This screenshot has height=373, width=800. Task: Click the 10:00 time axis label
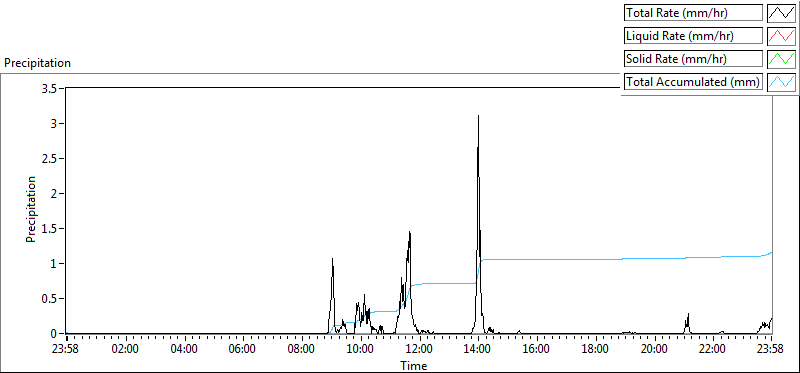[x=361, y=350]
